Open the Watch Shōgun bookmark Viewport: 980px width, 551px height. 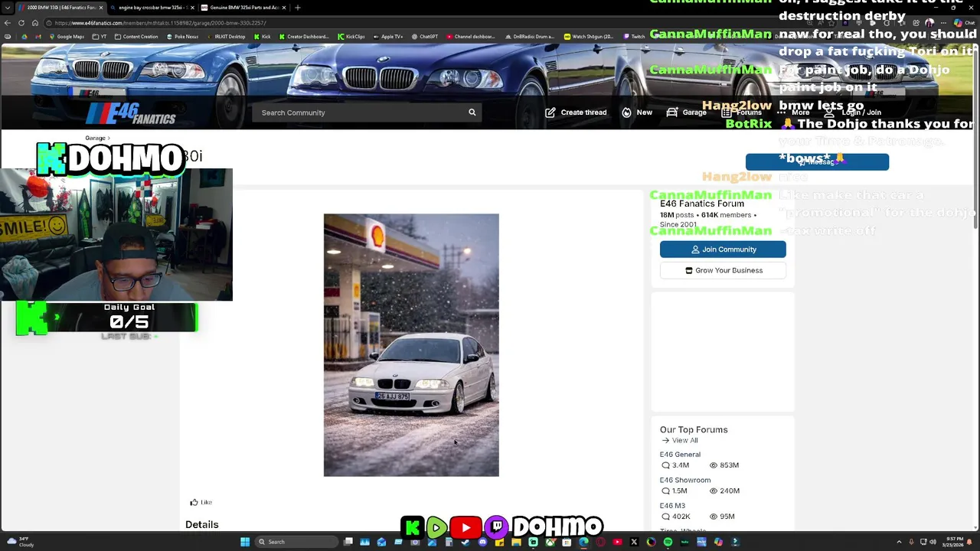point(588,36)
